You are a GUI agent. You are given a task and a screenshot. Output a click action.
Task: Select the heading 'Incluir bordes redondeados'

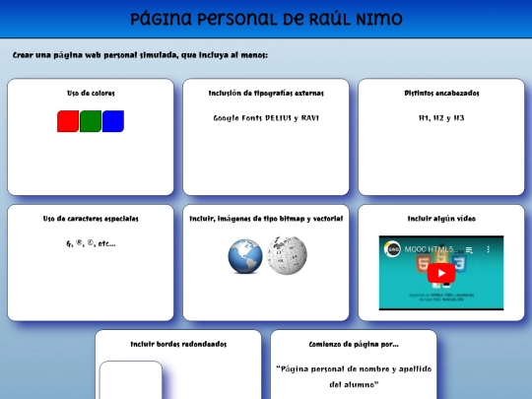coord(178,344)
